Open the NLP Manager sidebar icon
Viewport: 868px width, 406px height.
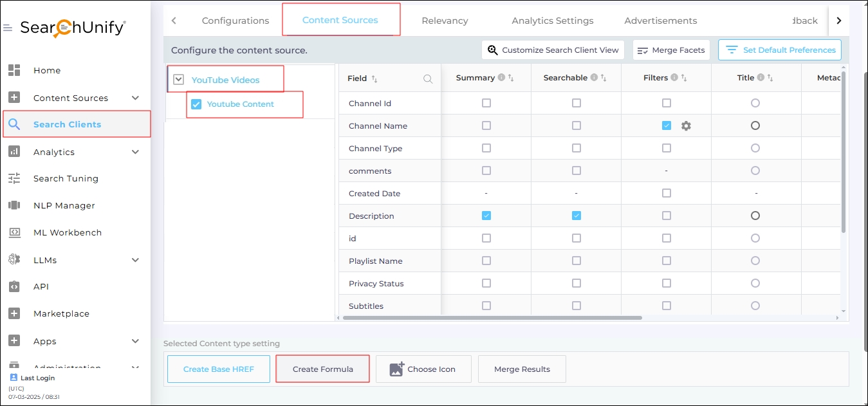click(x=14, y=205)
